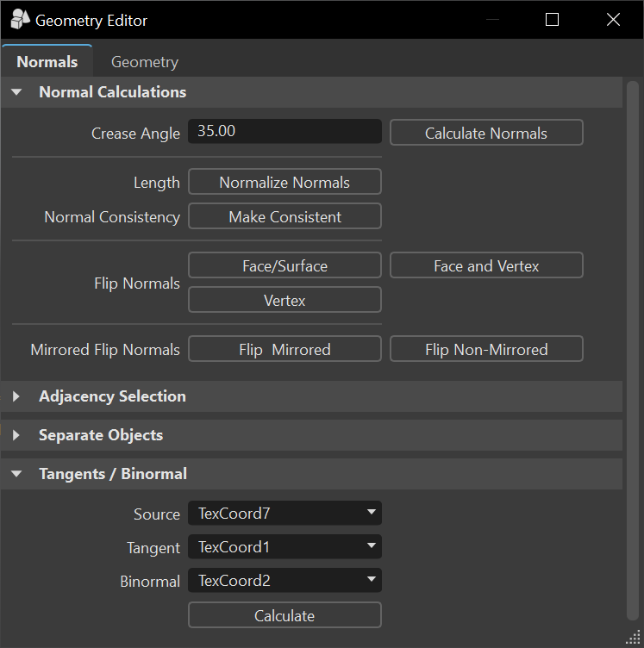The height and width of the screenshot is (648, 644).
Task: Open the Source dropdown showing TexCoord7
Action: [x=284, y=514]
